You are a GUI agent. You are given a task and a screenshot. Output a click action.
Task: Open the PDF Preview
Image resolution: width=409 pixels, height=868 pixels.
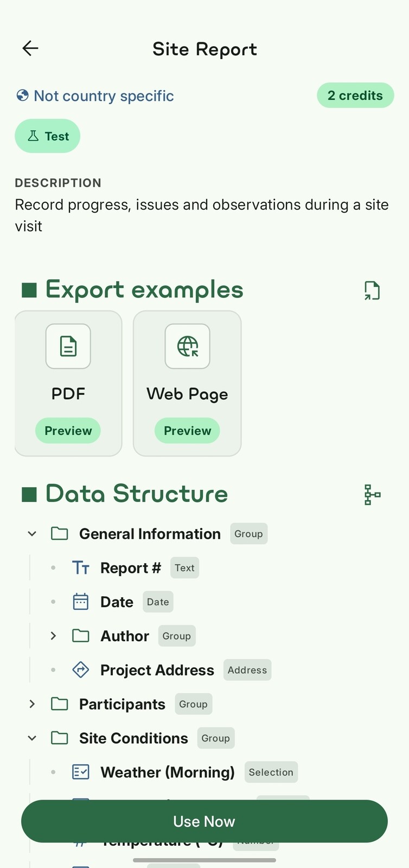[x=68, y=430]
